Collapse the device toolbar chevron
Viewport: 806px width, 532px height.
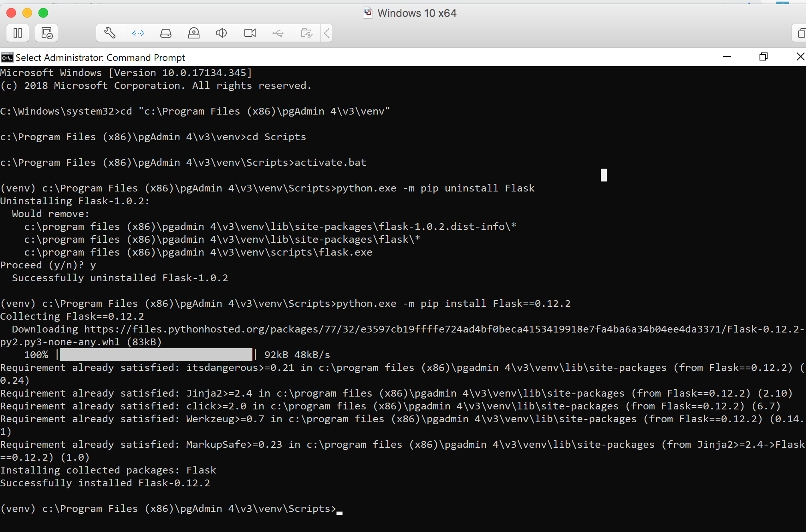[x=327, y=33]
